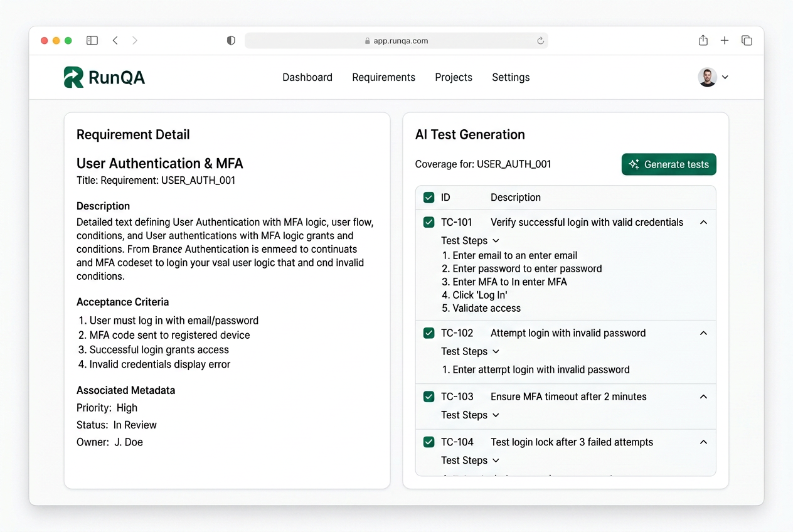Click the lock icon in the address bar
The image size is (793, 532).
pos(368,41)
